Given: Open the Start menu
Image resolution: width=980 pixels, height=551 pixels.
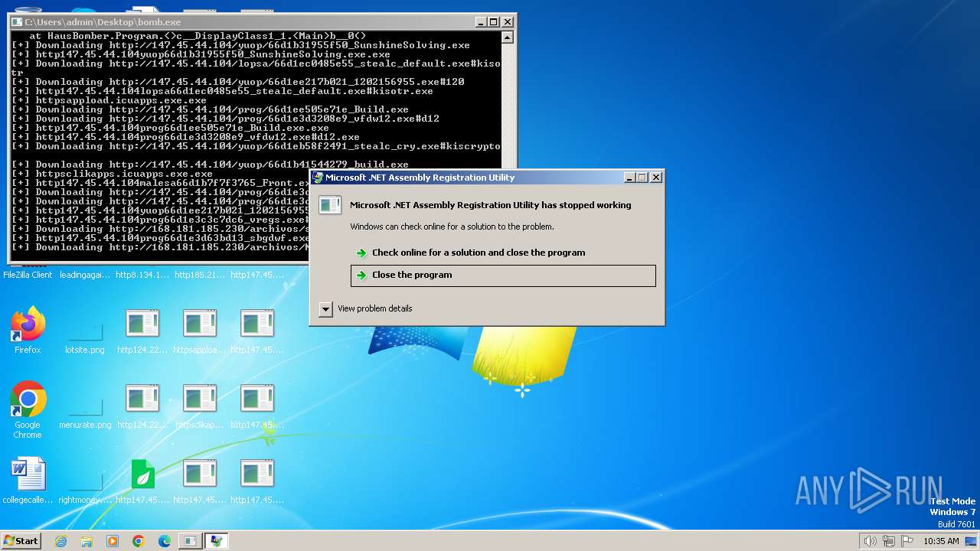Looking at the screenshot, I should [21, 541].
